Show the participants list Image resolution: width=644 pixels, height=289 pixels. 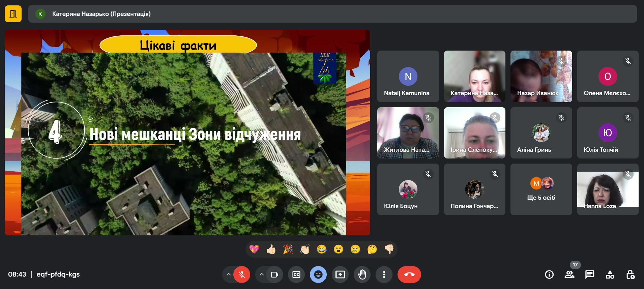[569, 274]
